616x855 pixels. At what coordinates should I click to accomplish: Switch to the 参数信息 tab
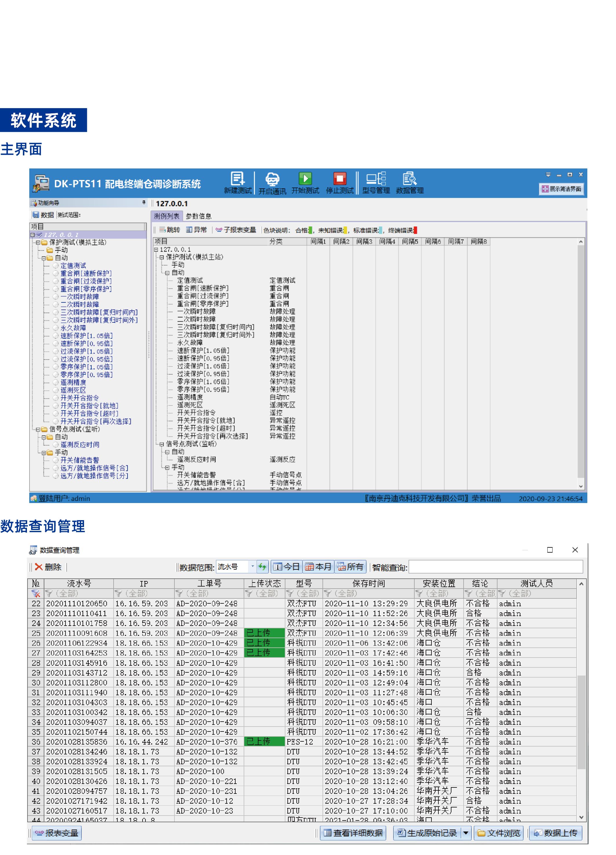click(198, 216)
